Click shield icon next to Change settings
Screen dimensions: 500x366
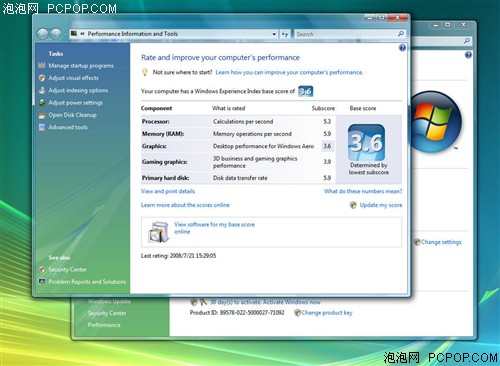[417, 242]
